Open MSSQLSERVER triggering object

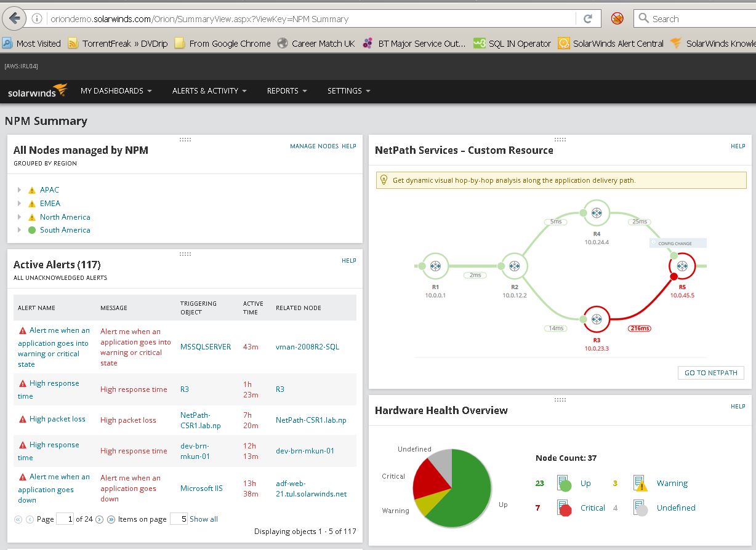point(206,347)
